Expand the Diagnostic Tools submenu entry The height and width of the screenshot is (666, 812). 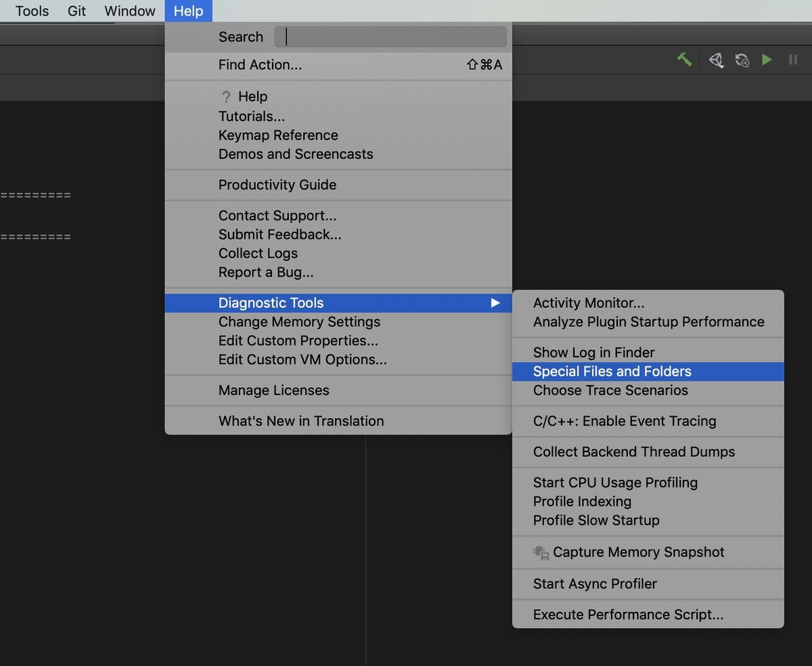[x=338, y=303]
